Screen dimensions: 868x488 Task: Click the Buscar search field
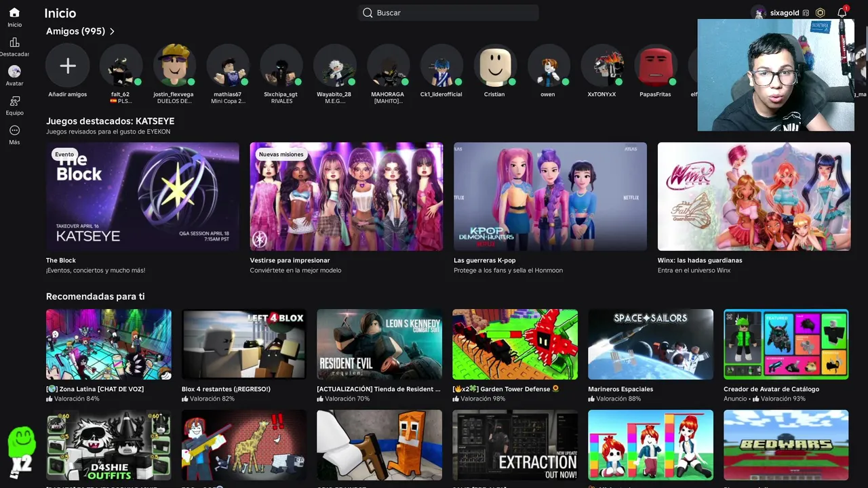[448, 13]
